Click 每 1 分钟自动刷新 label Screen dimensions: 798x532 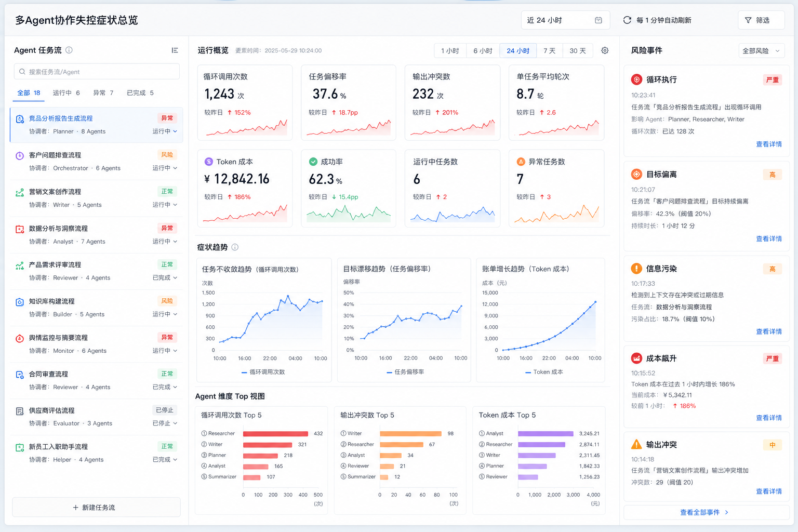[x=664, y=20]
